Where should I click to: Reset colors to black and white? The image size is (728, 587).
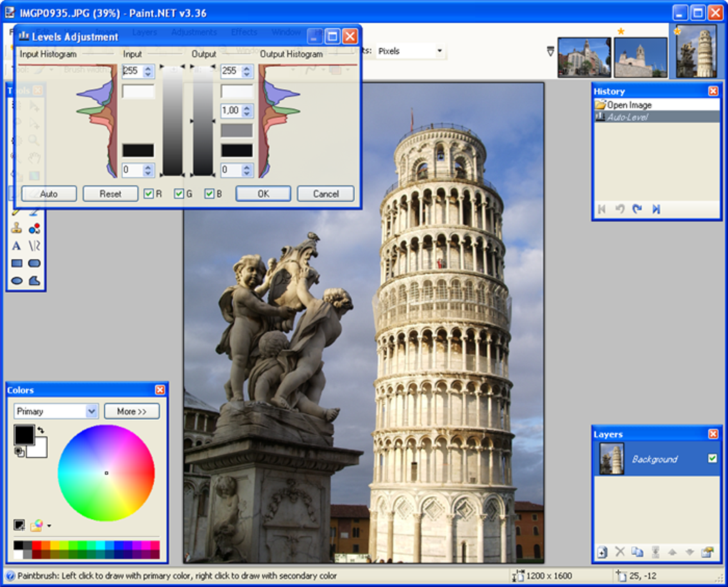19,451
